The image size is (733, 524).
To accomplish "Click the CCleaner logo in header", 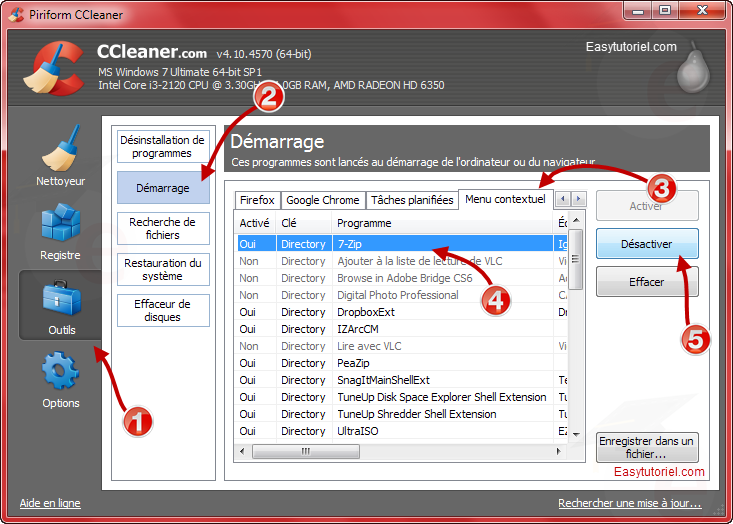I will point(54,68).
